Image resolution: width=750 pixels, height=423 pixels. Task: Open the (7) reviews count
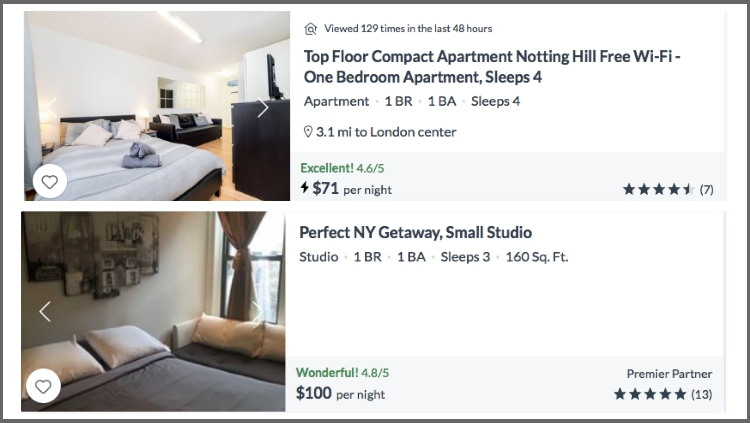(x=706, y=189)
